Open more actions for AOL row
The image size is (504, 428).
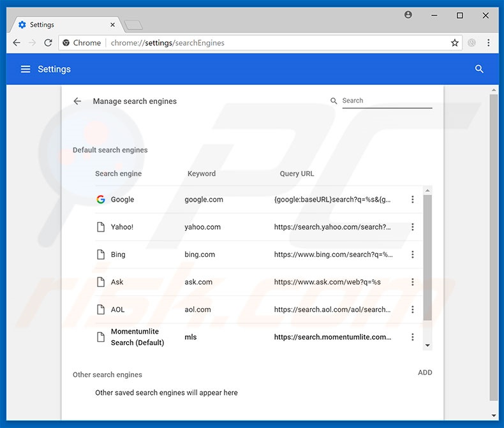412,310
